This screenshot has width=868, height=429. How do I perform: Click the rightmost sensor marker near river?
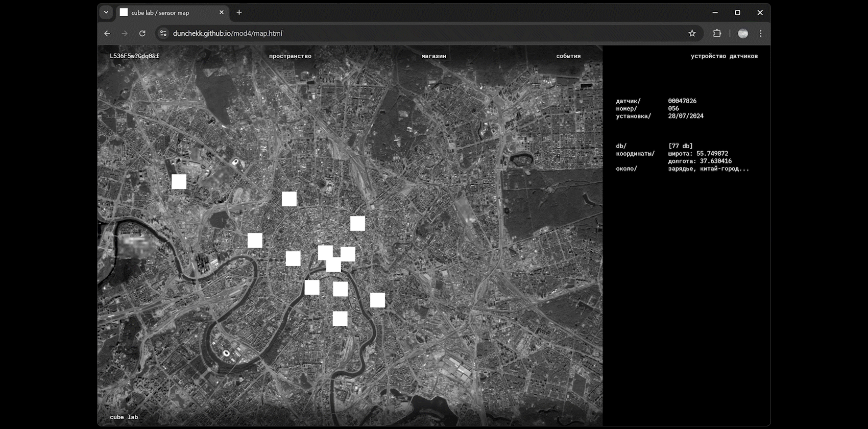click(x=377, y=300)
